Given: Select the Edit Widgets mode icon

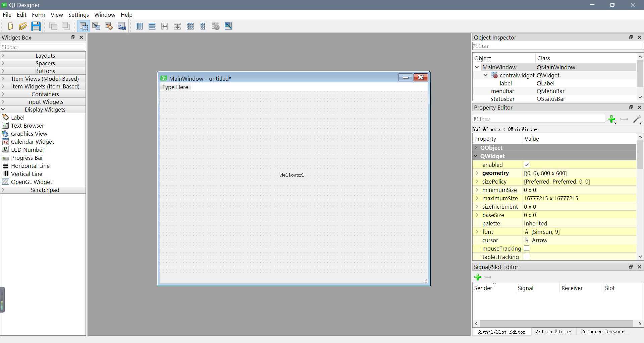Looking at the screenshot, I should tap(84, 26).
